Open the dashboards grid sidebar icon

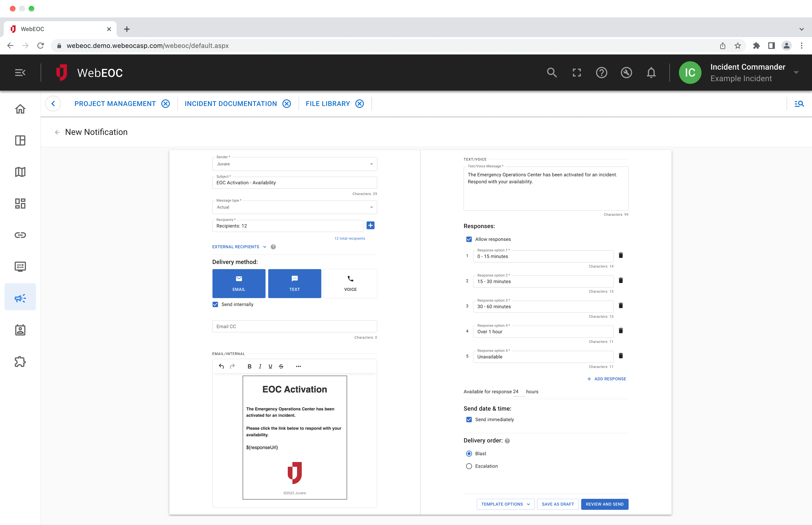(x=20, y=204)
